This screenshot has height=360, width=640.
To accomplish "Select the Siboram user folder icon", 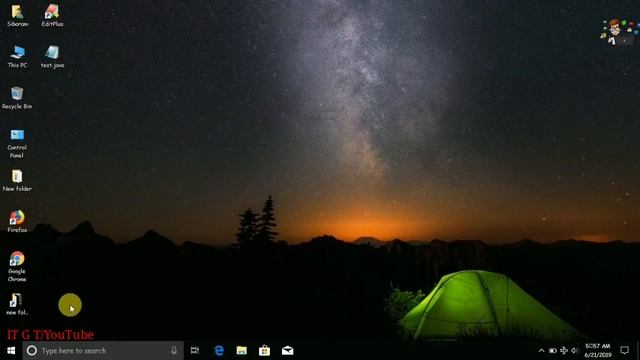I will pos(17,16).
